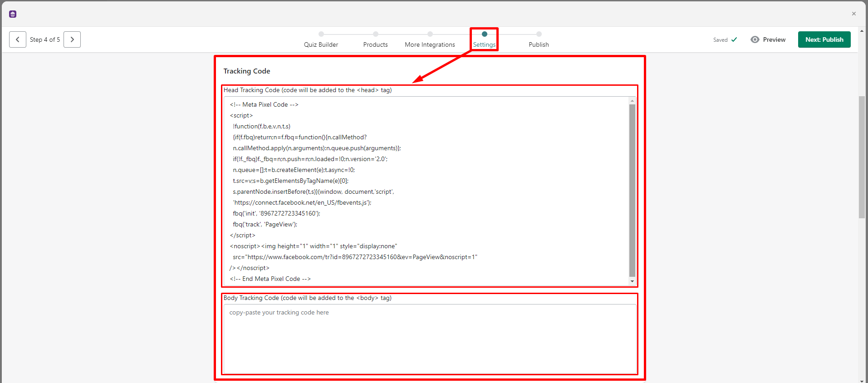
Task: Click the 's.parentNode.insertBefore' line
Action: click(313, 191)
